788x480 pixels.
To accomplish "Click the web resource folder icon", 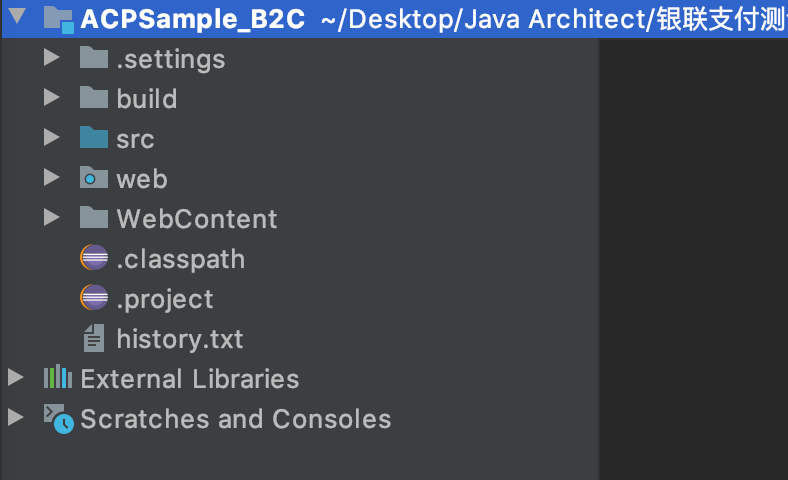I will tap(94, 177).
